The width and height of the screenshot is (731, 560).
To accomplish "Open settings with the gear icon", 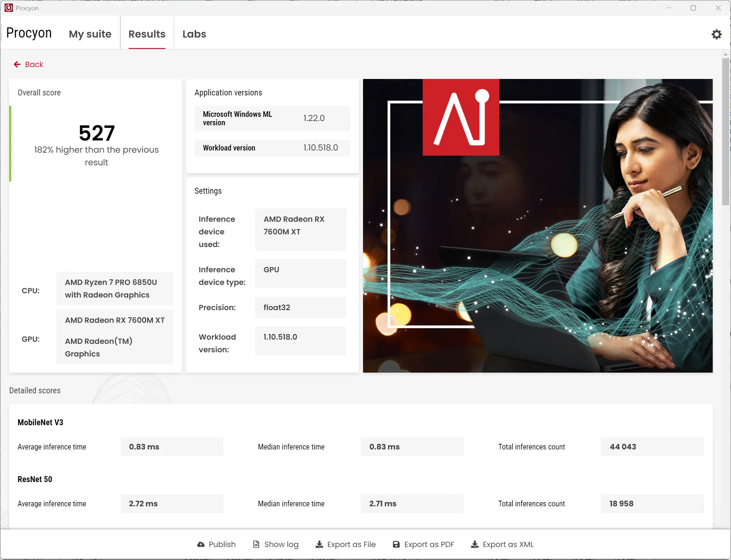I will pos(716,34).
